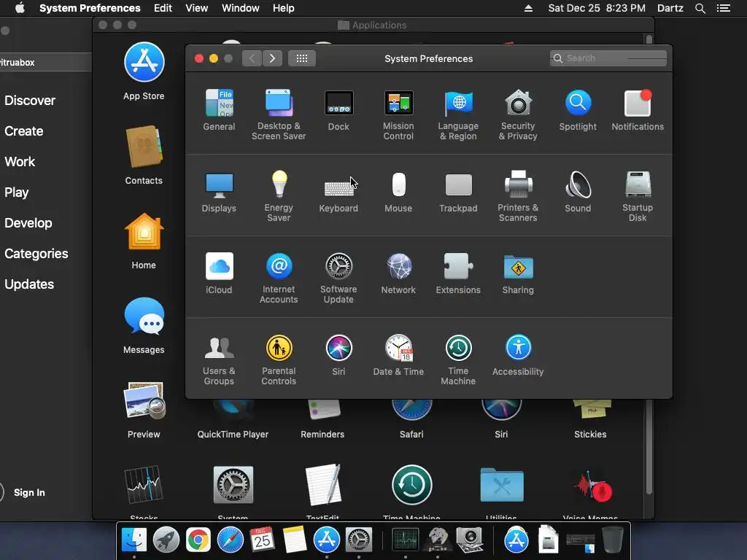Select Updates in the App Store sidebar
Screen dimensions: 747x560
[29, 284]
